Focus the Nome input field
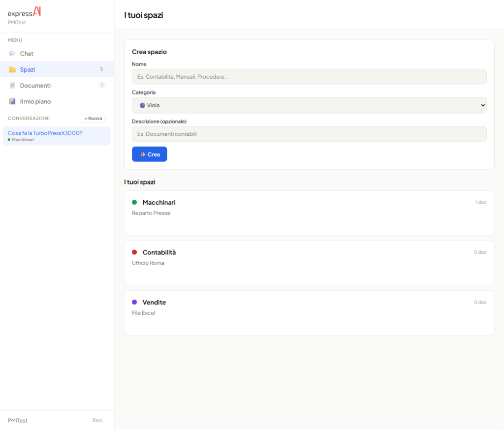Image resolution: width=504 pixels, height=429 pixels. 309,77
